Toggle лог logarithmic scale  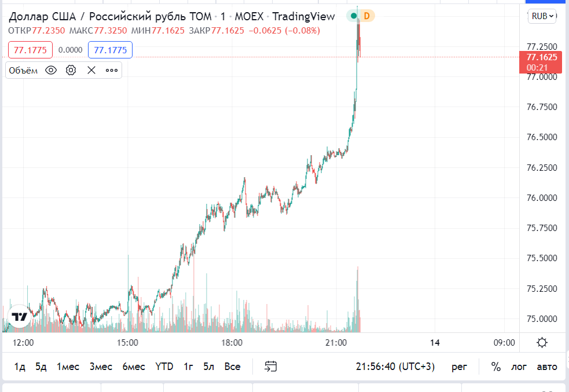pyautogui.click(x=519, y=367)
